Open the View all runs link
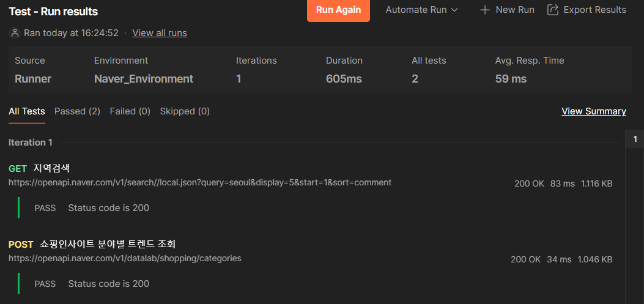This screenshot has width=644, height=304. 160,33
